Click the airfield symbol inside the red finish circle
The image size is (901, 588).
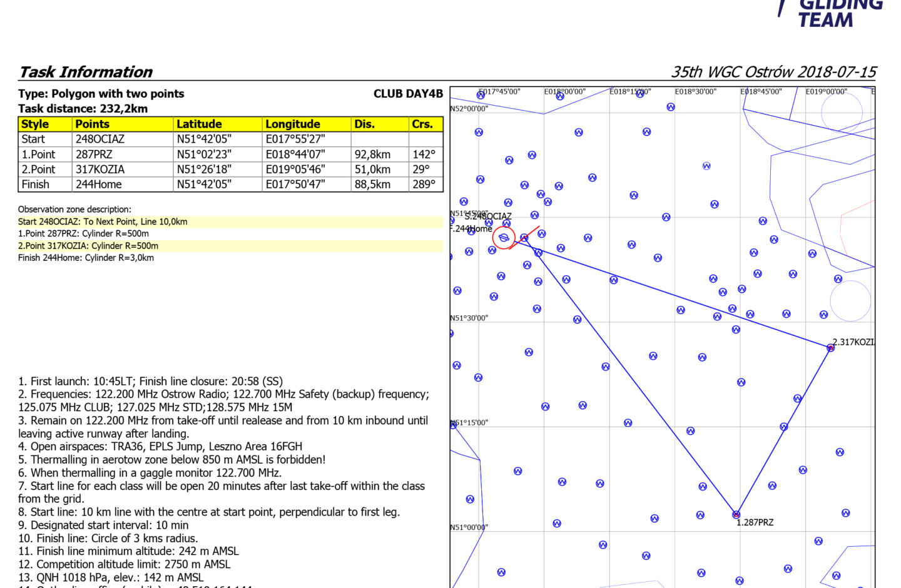(504, 238)
